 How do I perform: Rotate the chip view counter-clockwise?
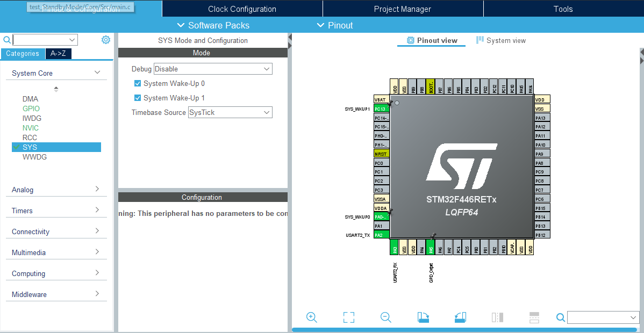click(x=460, y=317)
